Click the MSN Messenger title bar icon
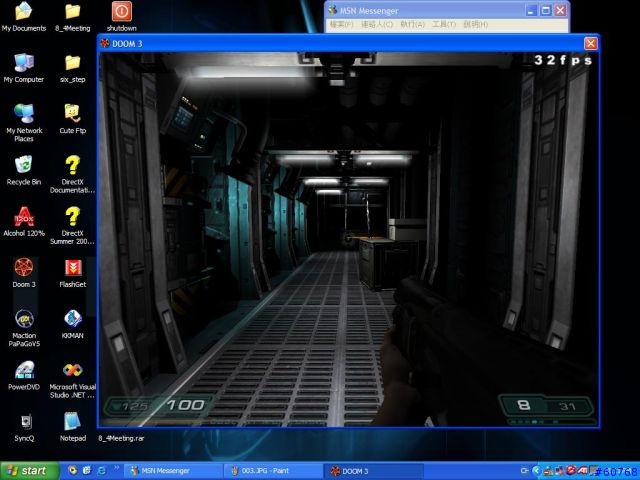The image size is (640, 480). pos(333,10)
